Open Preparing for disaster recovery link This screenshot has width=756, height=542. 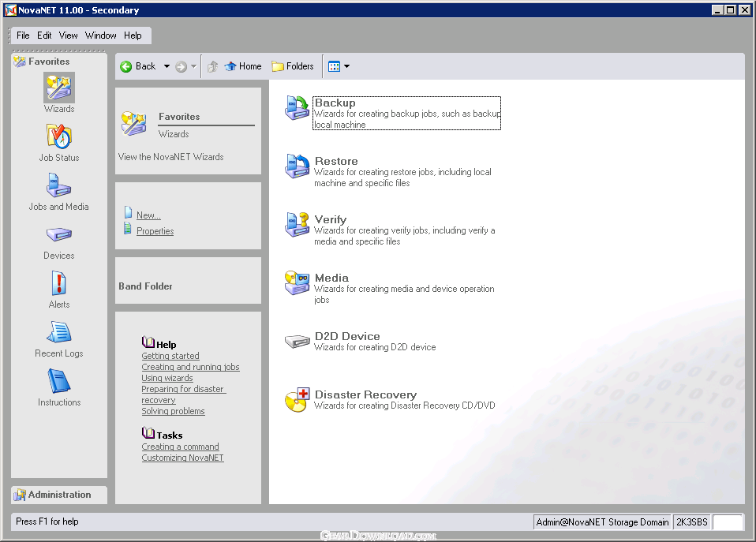pyautogui.click(x=183, y=394)
